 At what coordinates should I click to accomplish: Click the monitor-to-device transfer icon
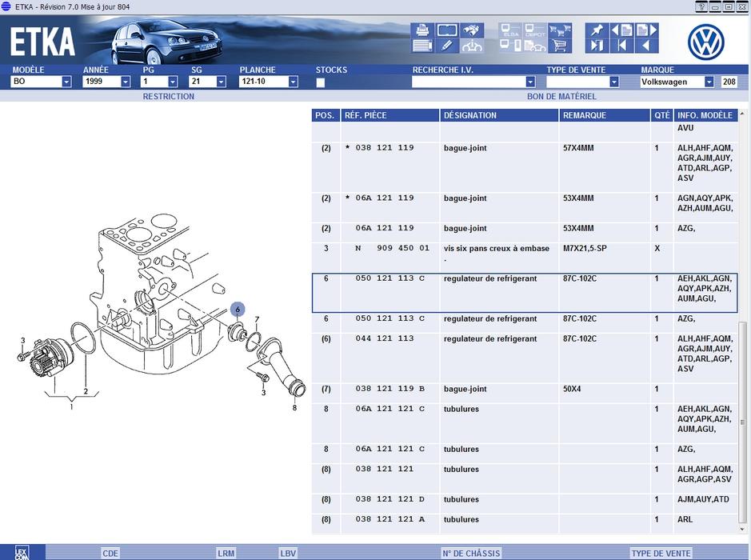click(510, 46)
